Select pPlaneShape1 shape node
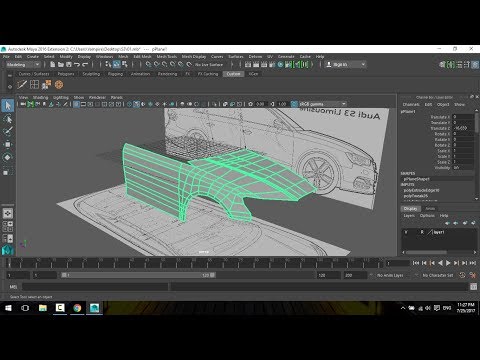The image size is (480, 360). (417, 179)
